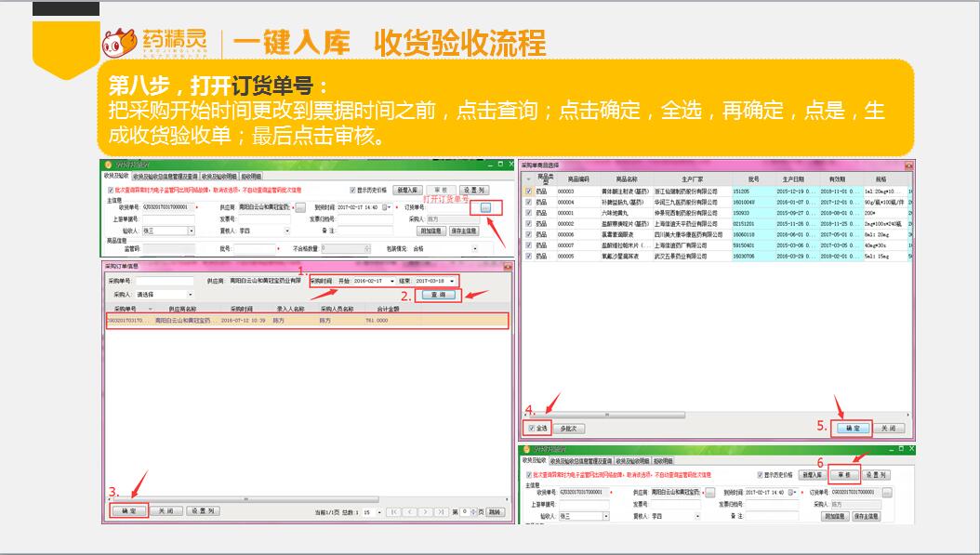This screenshot has height=555, width=980.
Task: Toggle the 全选 select-all checkbox
Action: coord(530,429)
